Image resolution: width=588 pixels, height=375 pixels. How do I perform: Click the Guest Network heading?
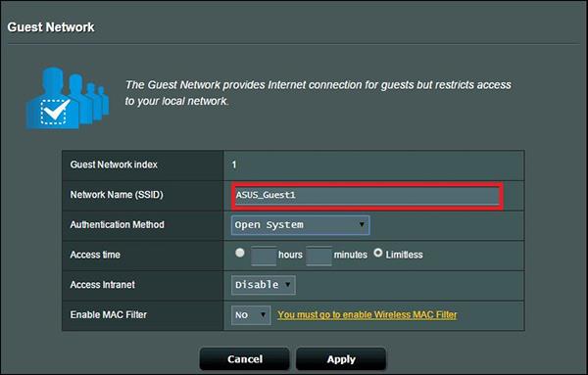tap(51, 27)
